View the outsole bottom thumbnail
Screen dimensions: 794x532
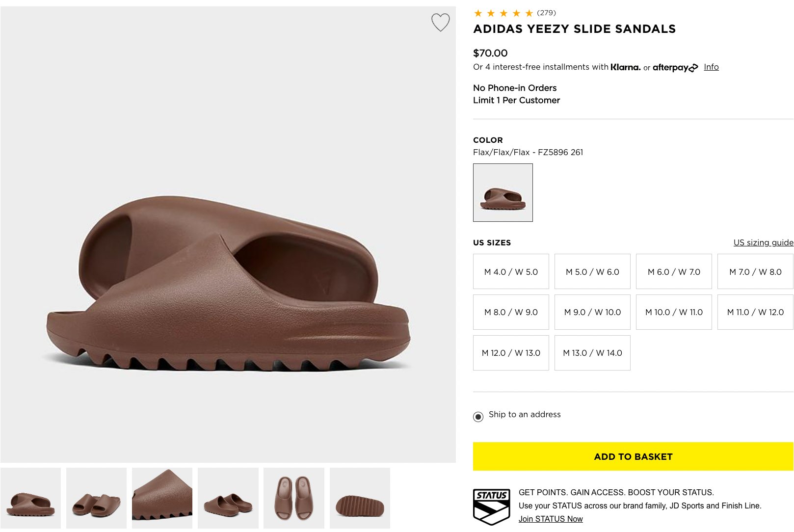pos(360,498)
